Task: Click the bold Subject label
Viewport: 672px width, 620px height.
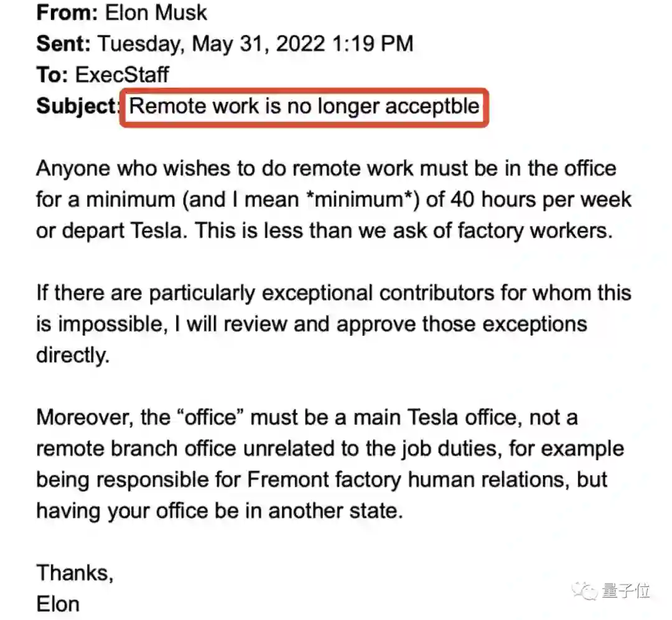Action: 77,106
